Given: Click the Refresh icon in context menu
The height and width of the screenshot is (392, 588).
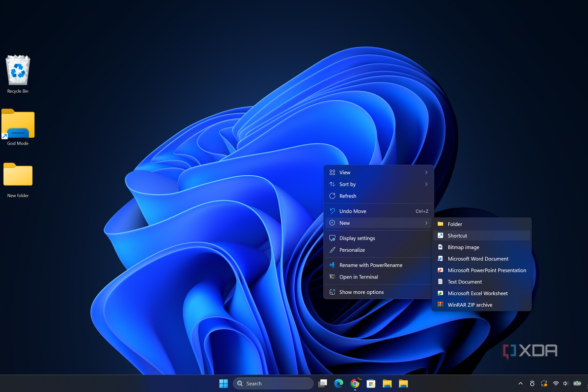Looking at the screenshot, I should click(x=332, y=196).
